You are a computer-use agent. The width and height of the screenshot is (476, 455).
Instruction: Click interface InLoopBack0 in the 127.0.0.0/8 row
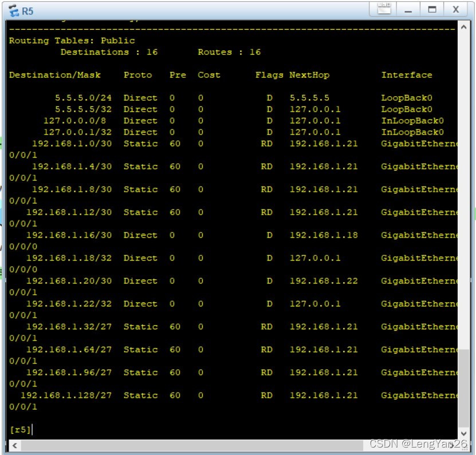(412, 121)
